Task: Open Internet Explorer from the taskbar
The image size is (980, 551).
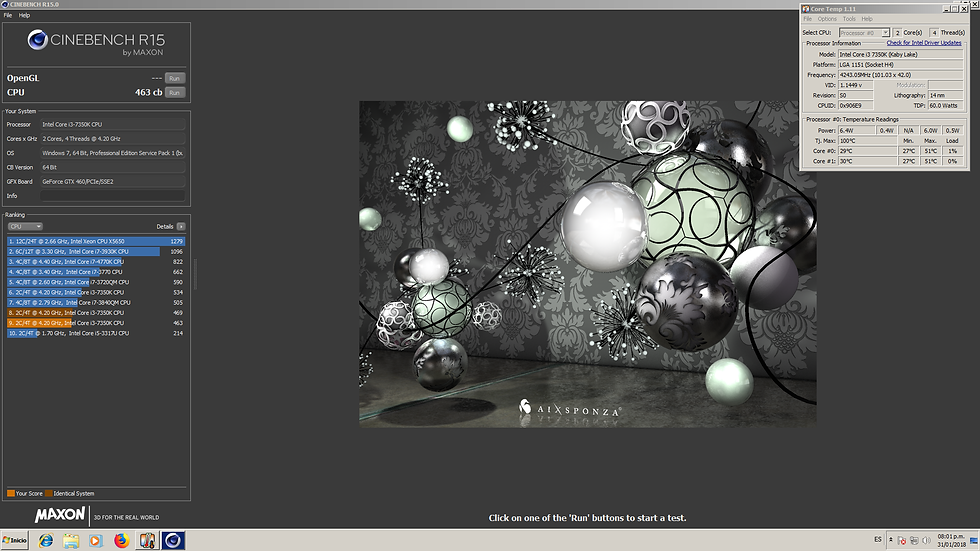Action: pos(46,540)
